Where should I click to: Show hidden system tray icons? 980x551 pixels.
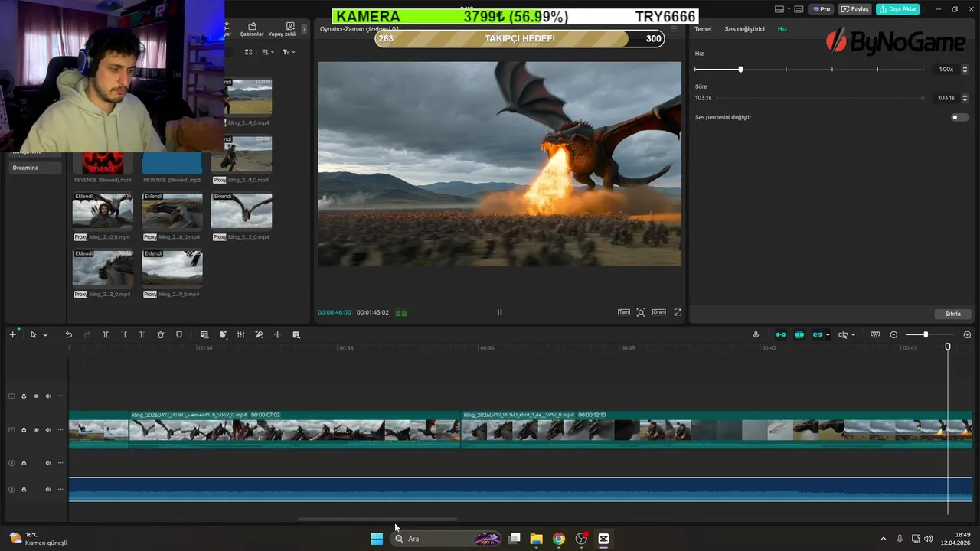(884, 539)
